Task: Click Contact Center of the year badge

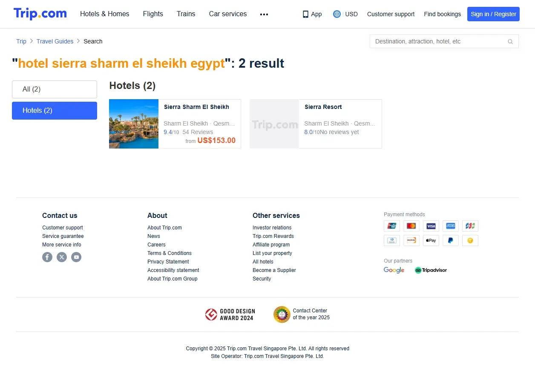Action: coord(302,315)
